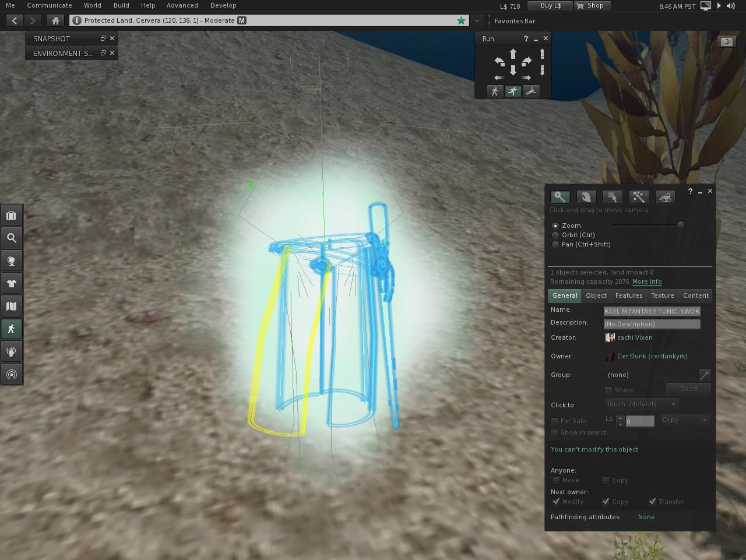Screen dimensions: 746x560
Task: Click the camera zoom slider handle
Action: [x=680, y=225]
